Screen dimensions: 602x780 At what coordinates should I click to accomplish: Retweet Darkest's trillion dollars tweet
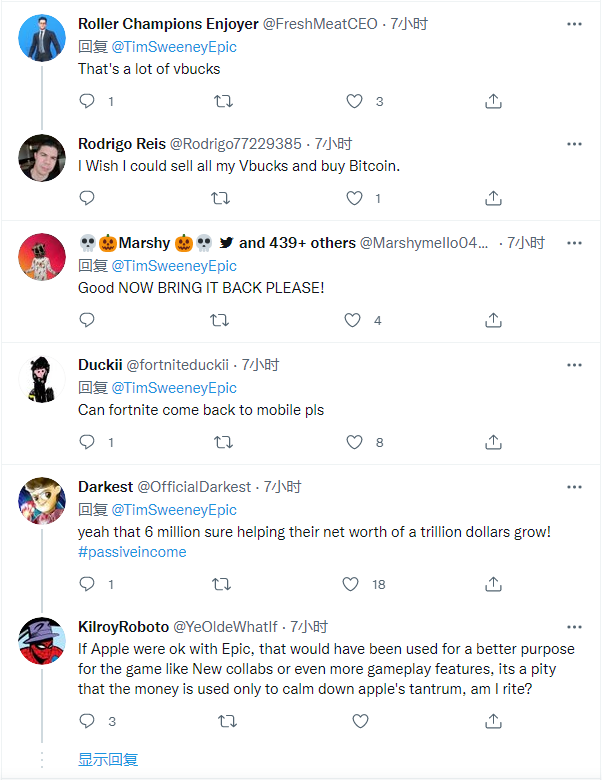coord(224,584)
